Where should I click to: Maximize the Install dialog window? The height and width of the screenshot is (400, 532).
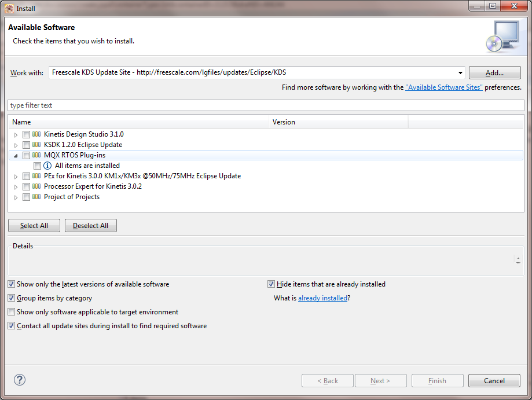[x=493, y=6]
